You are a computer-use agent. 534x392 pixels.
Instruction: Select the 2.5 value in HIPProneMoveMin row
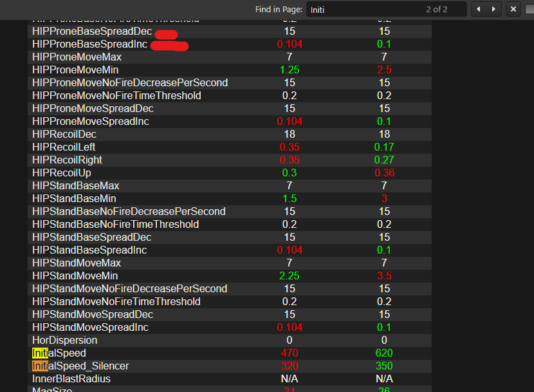[384, 70]
